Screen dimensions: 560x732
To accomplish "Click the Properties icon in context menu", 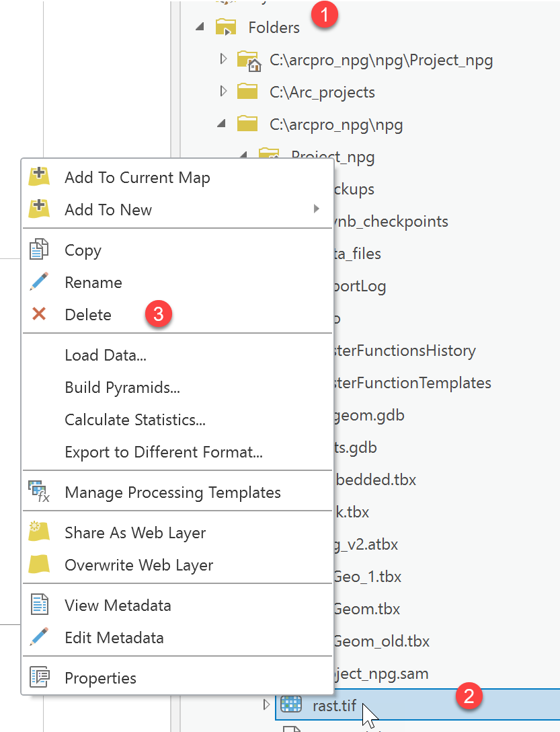I will [x=39, y=678].
